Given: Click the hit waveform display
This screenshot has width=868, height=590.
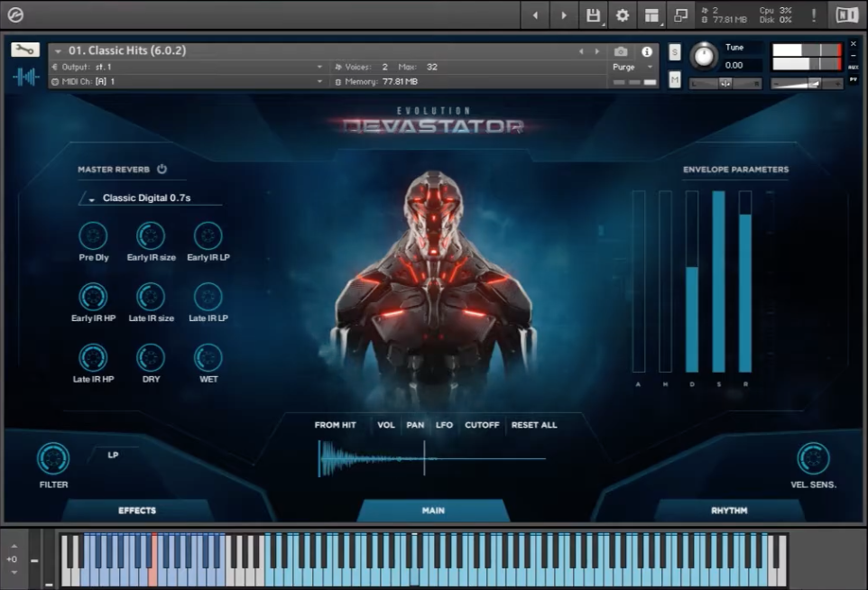Looking at the screenshot, I should (x=432, y=458).
